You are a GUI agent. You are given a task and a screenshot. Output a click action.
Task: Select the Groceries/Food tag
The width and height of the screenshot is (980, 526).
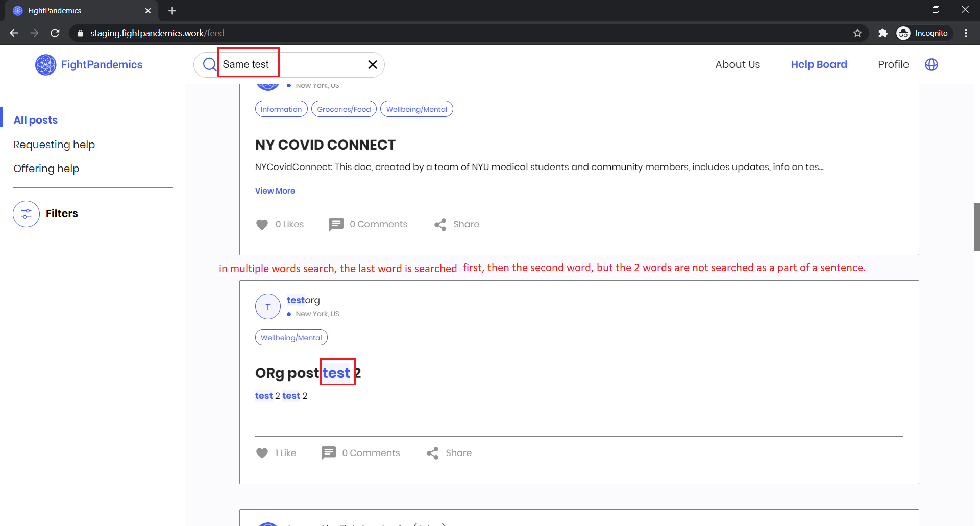pyautogui.click(x=344, y=109)
